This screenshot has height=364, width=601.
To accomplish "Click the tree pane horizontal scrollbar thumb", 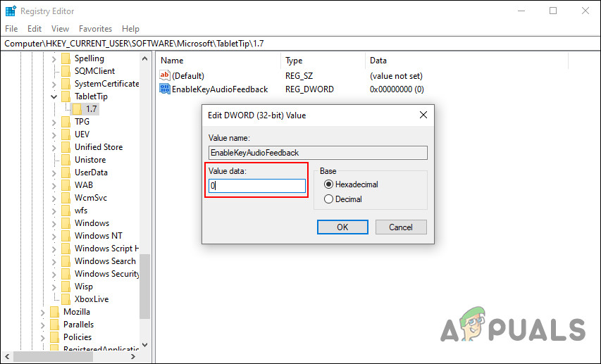I will click(x=54, y=357).
